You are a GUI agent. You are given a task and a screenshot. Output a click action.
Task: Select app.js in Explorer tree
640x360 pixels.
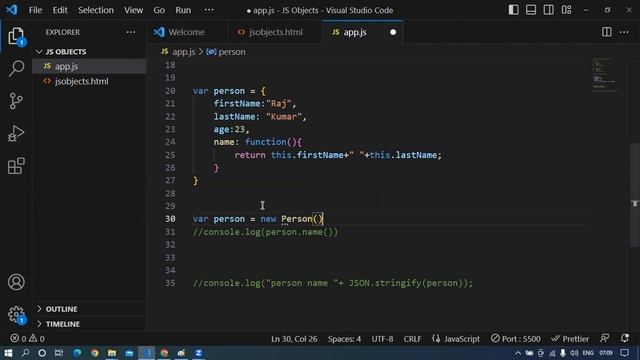point(89,66)
